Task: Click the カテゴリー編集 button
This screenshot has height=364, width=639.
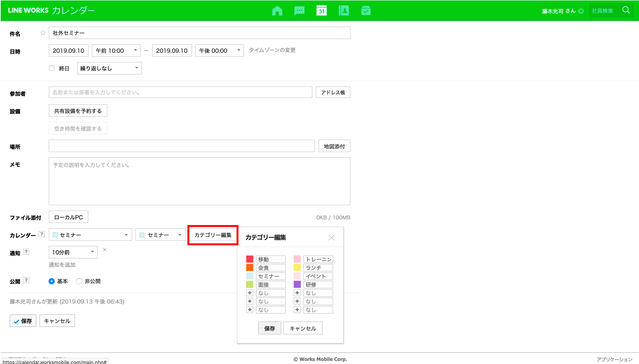Action: pyautogui.click(x=213, y=235)
